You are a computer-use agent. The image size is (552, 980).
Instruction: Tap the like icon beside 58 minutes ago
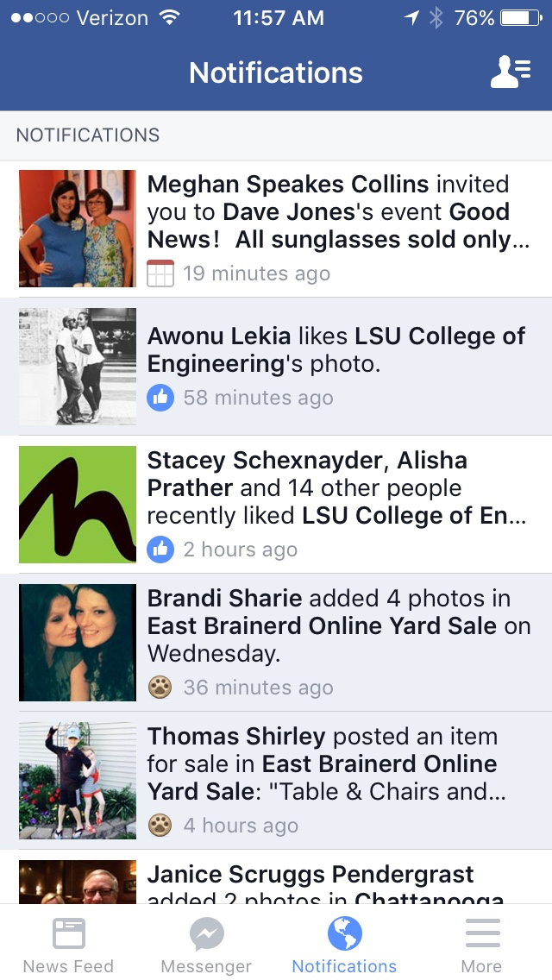160,398
